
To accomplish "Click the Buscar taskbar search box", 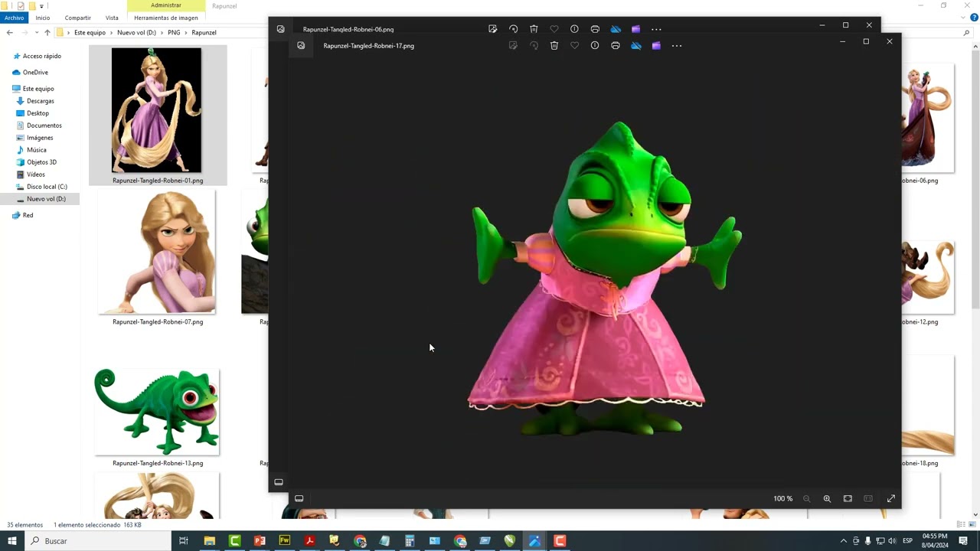I will [x=100, y=541].
